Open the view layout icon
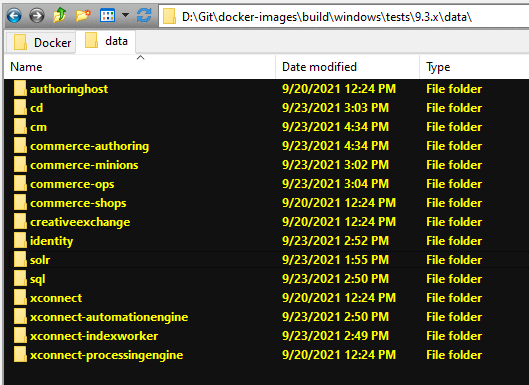This screenshot has height=385, width=529. (107, 16)
